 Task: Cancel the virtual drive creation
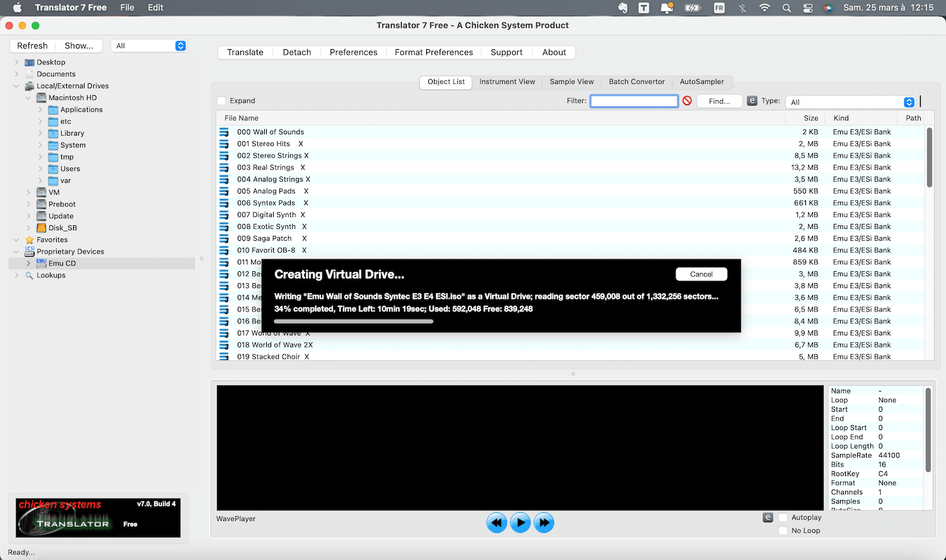coord(701,274)
